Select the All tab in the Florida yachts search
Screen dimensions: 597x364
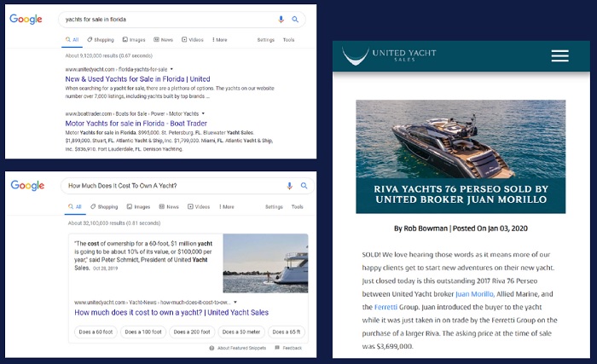click(72, 39)
